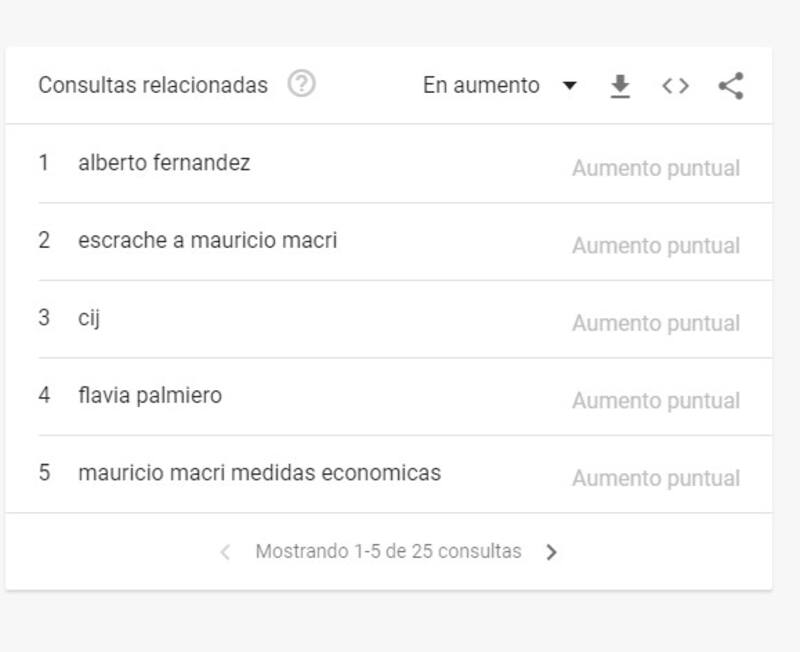
Task: Click 'Aumento puntual' beside flavia palmiero
Action: [x=656, y=401]
